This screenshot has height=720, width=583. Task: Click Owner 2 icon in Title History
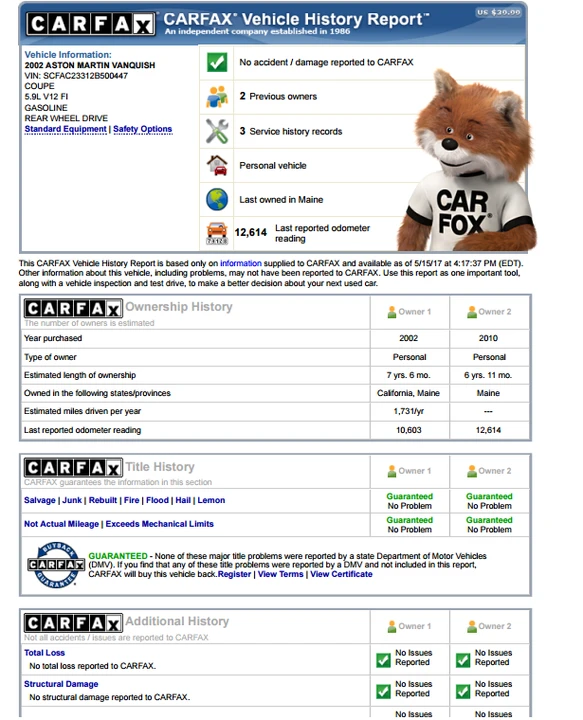click(471, 471)
